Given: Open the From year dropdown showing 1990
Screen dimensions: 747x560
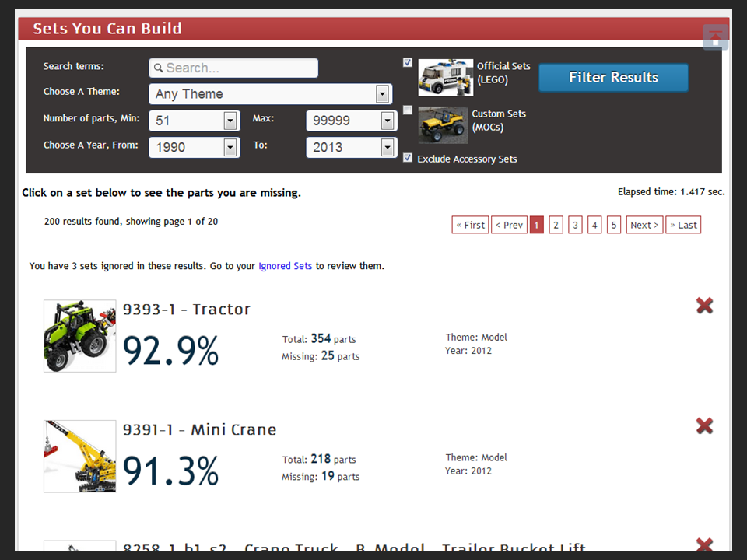Looking at the screenshot, I should (195, 147).
